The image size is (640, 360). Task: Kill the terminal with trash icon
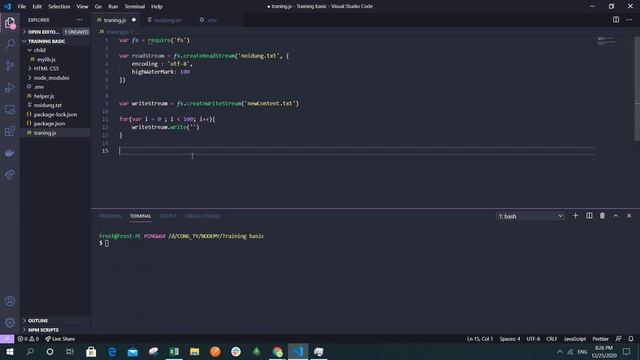602,216
